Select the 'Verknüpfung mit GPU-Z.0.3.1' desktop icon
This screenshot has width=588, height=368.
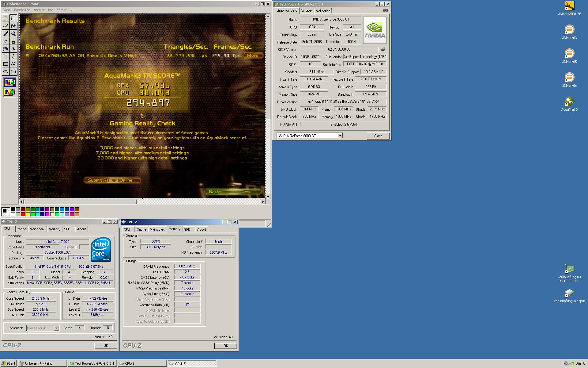coord(569,274)
